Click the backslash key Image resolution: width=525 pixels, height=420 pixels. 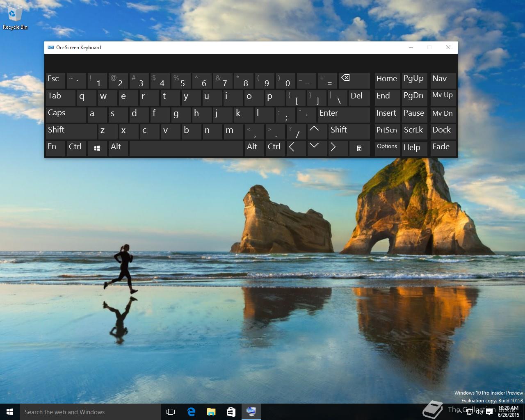338,98
